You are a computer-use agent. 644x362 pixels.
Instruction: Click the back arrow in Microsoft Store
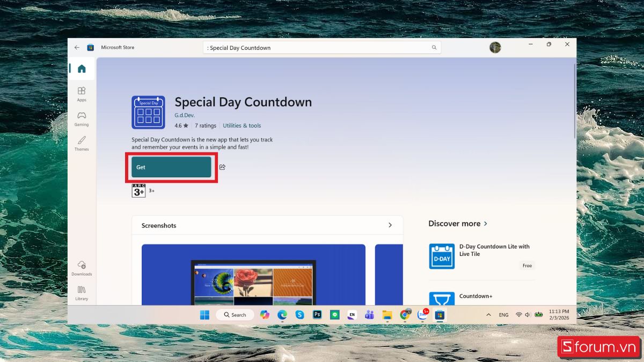pyautogui.click(x=77, y=47)
